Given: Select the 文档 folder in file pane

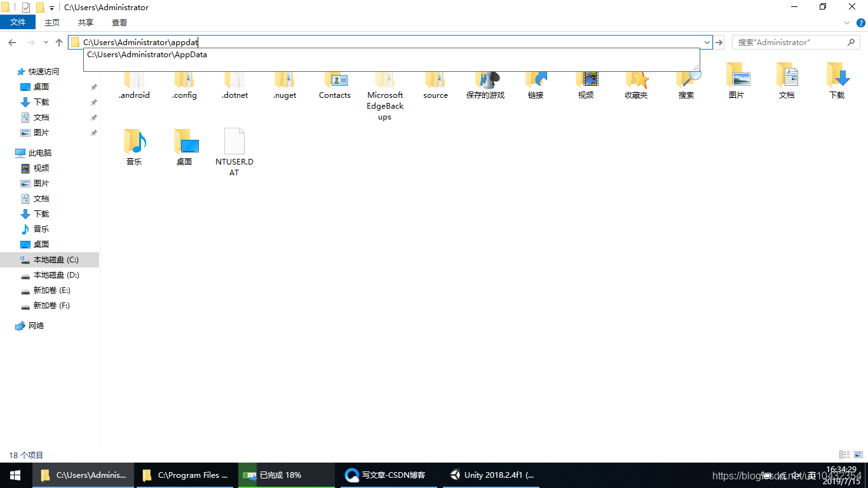Looking at the screenshot, I should click(x=787, y=81).
